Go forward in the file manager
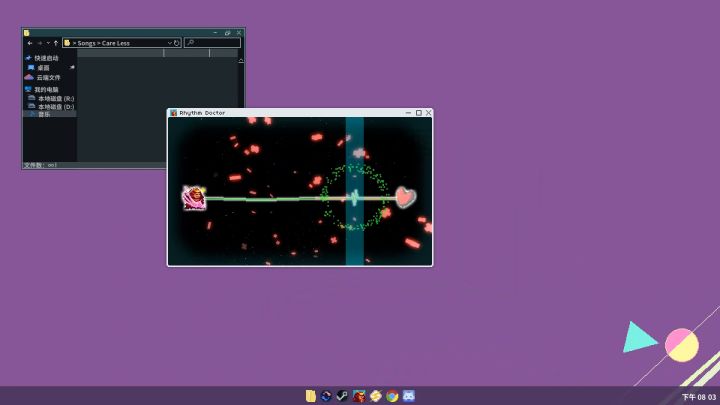Viewport: 720px width, 405px height. [x=40, y=43]
